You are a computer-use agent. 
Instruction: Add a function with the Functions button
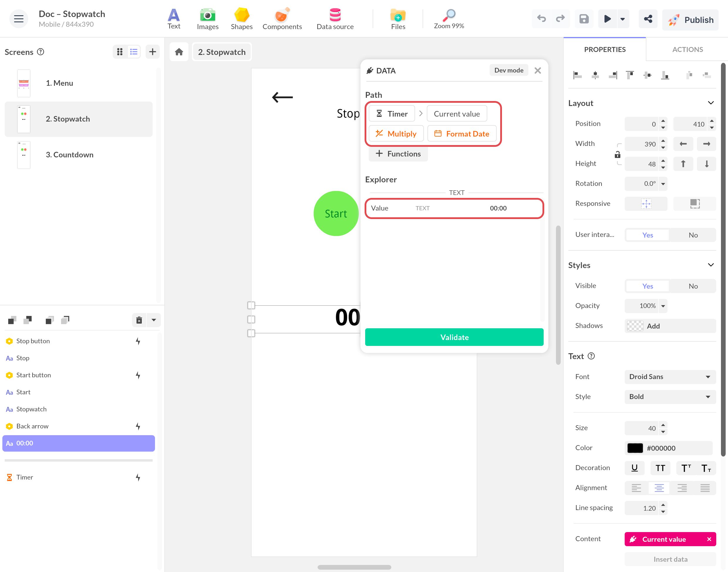(x=398, y=154)
